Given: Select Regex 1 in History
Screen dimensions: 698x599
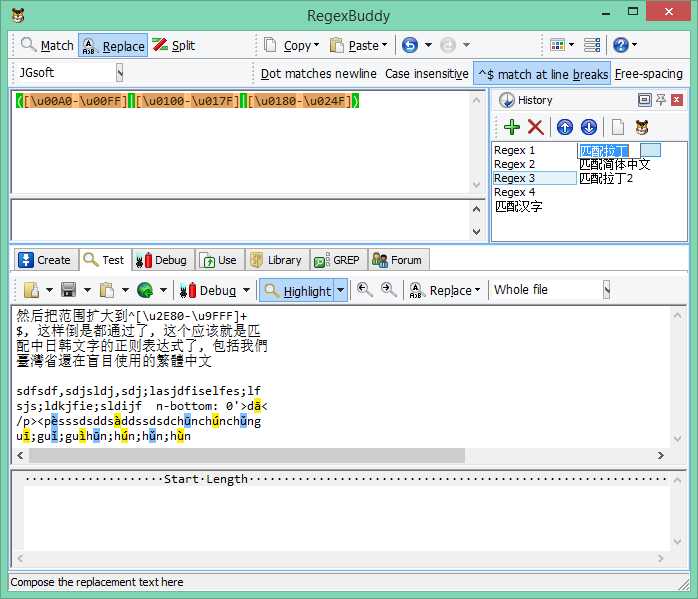Looking at the screenshot, I should (x=514, y=150).
